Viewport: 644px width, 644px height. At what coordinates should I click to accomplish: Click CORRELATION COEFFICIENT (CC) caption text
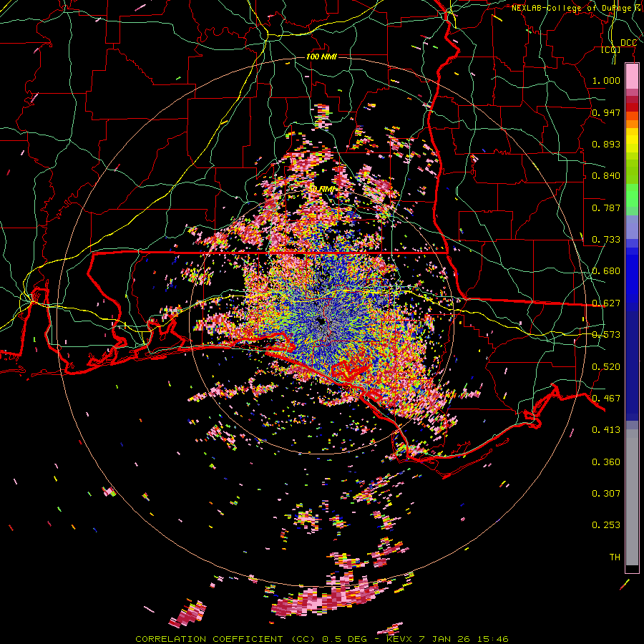[225, 639]
